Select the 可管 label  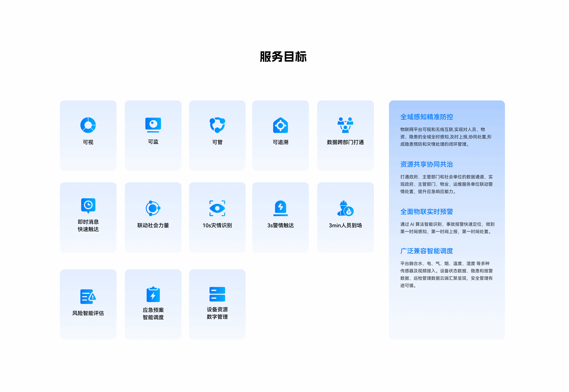[217, 142]
